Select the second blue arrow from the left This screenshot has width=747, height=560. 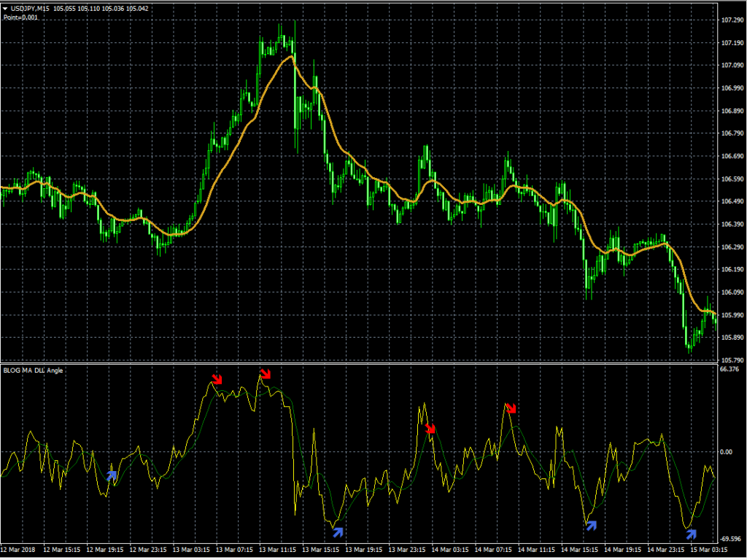click(338, 531)
